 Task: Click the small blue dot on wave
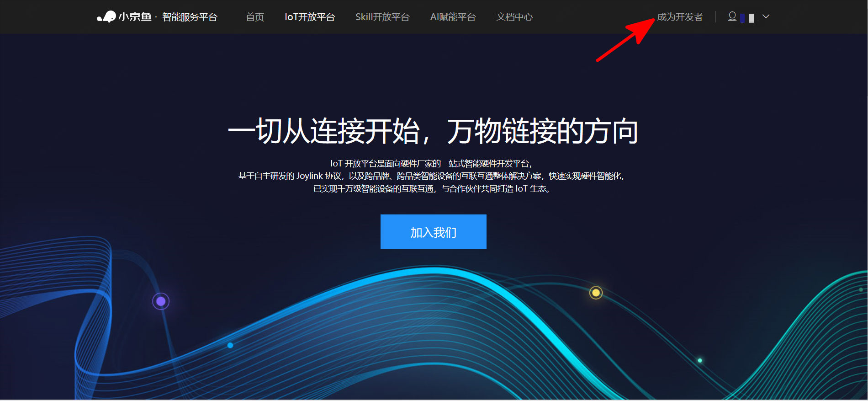tap(230, 345)
